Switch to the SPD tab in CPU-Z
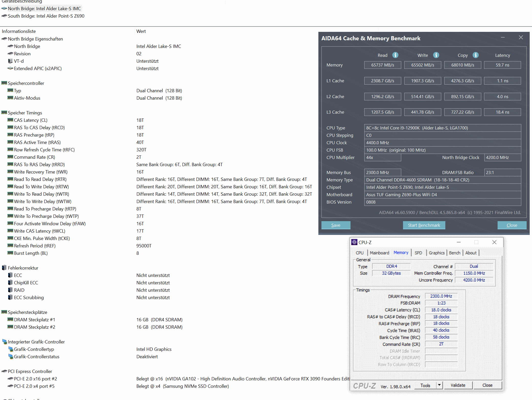The width and height of the screenshot is (532, 400). 418,253
